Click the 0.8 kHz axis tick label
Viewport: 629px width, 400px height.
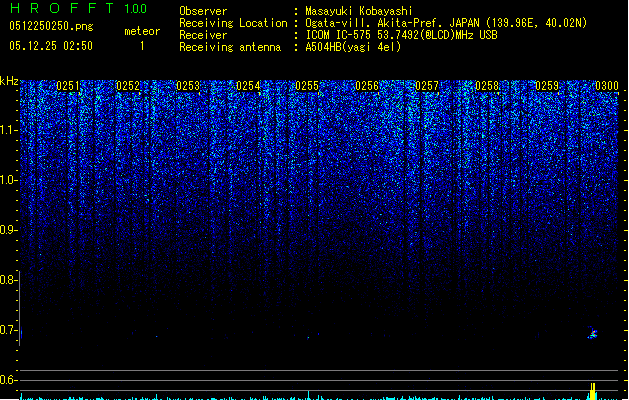pyautogui.click(x=8, y=280)
